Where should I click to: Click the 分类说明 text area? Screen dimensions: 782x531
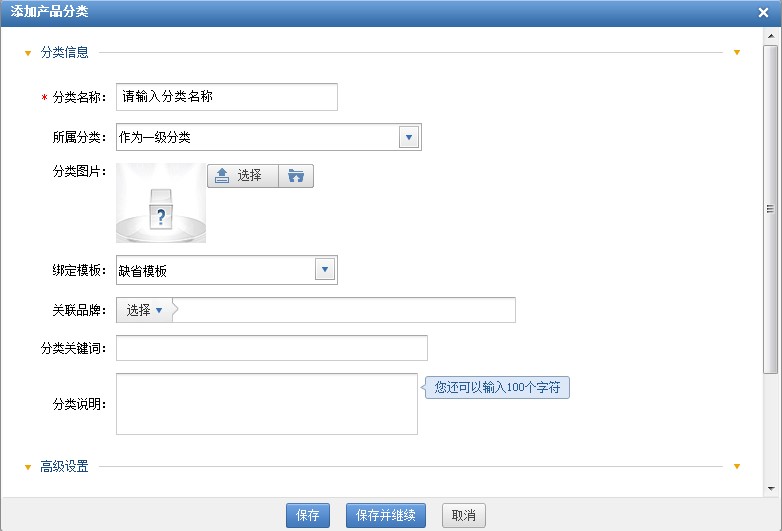coord(266,404)
